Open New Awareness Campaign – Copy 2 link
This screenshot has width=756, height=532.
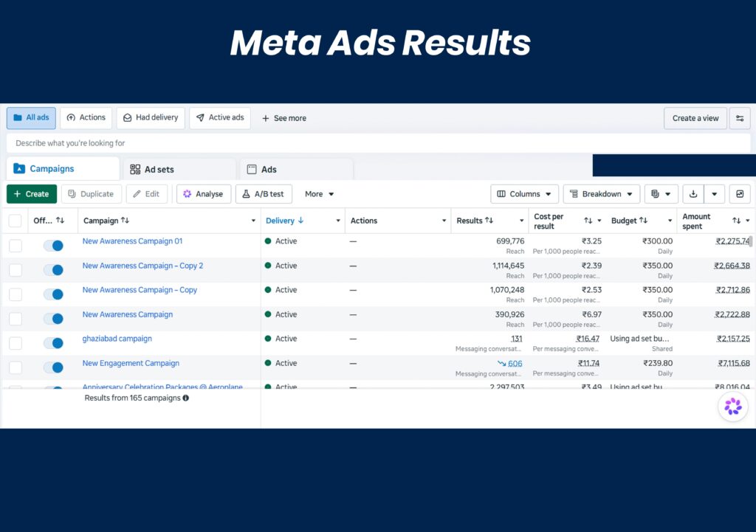click(x=142, y=266)
